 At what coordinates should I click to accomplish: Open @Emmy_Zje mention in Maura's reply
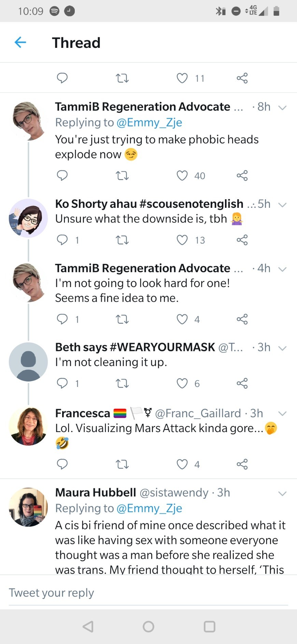pyautogui.click(x=149, y=508)
